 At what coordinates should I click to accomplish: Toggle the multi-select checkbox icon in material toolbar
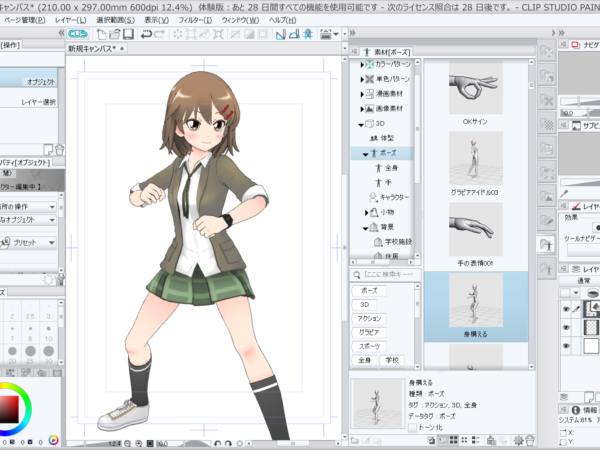tap(431, 440)
